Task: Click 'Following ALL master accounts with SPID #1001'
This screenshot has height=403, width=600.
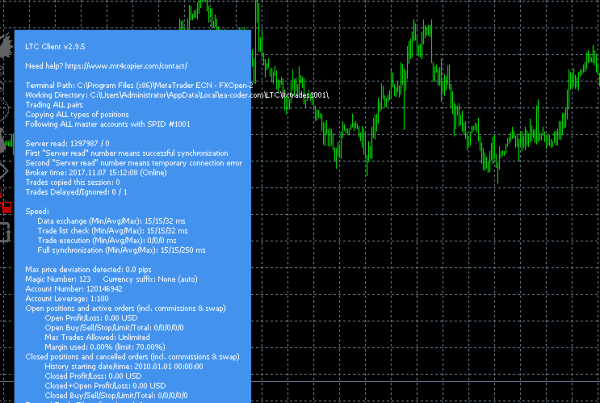Action: 108,124
